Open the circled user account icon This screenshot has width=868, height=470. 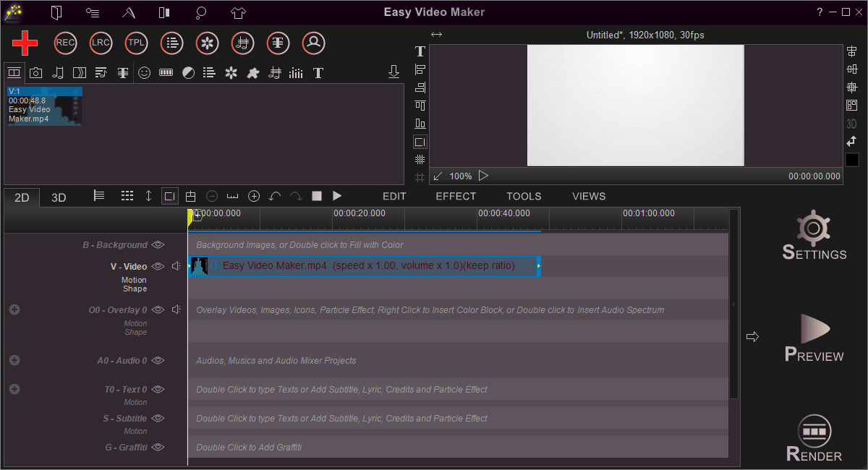314,43
